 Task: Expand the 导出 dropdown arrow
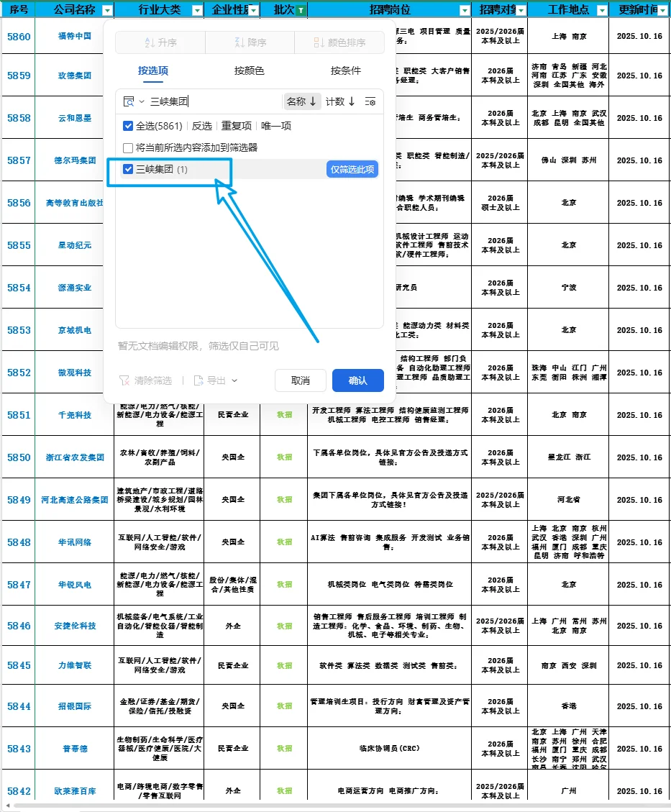click(234, 380)
